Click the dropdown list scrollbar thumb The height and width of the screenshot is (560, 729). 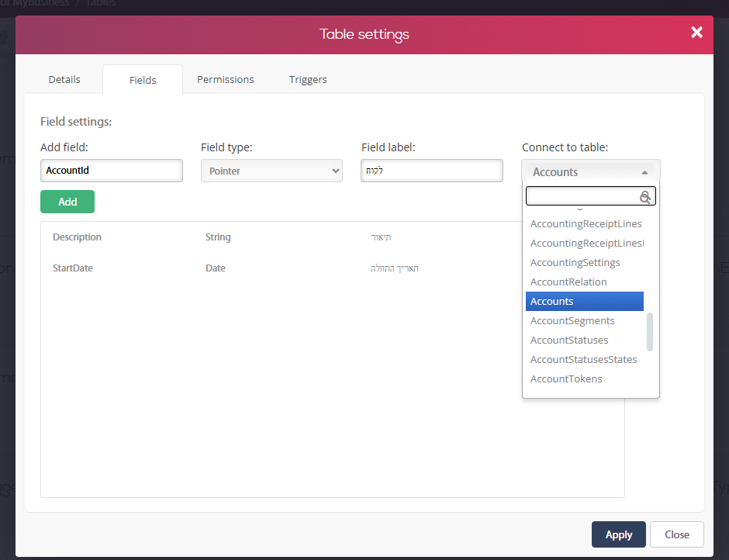click(650, 332)
